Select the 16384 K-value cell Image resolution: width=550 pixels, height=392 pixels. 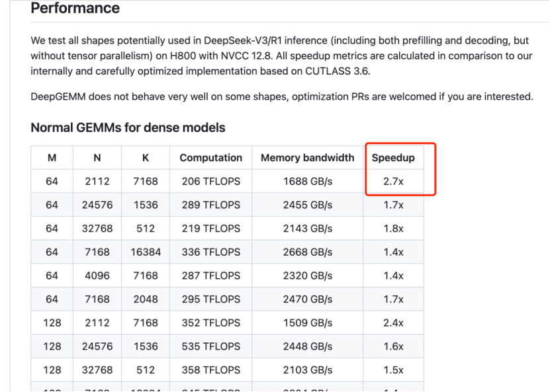(x=146, y=252)
